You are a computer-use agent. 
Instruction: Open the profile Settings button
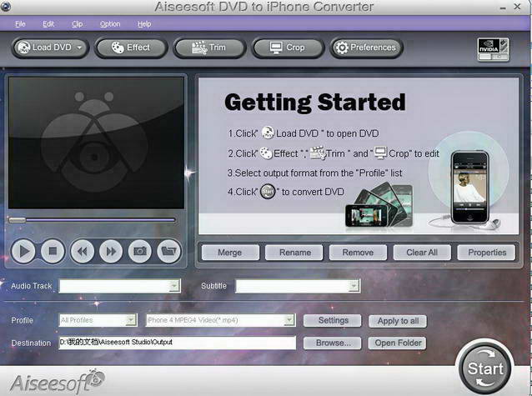tap(333, 321)
